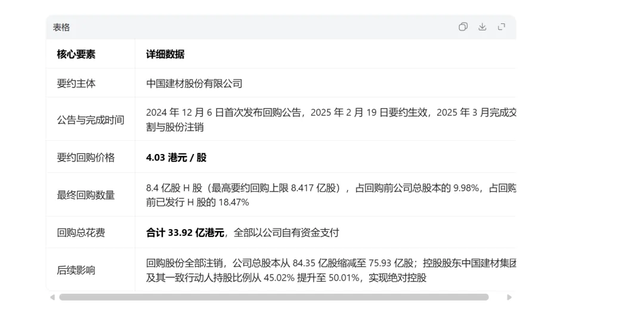Click the 回购总花费 row label
This screenshot has height=311, width=644.
point(81,232)
